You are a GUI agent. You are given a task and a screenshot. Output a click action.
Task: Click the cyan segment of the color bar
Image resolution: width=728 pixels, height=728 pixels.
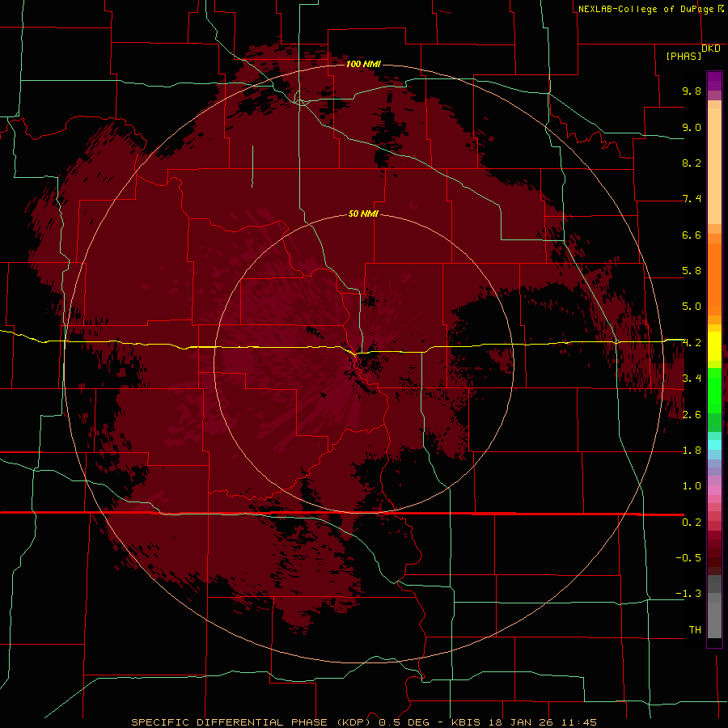point(714,445)
